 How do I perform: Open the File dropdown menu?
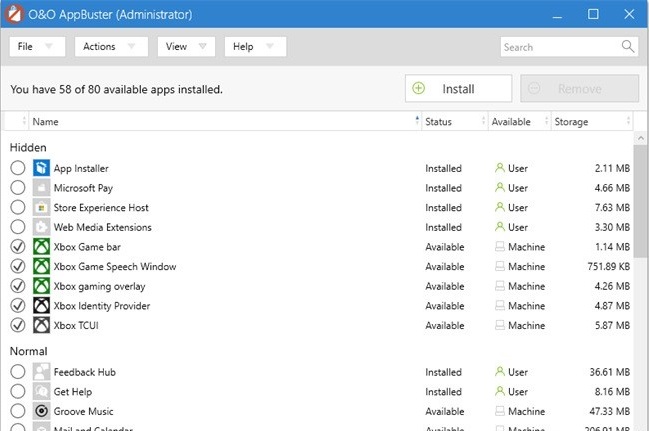pyautogui.click(x=38, y=47)
